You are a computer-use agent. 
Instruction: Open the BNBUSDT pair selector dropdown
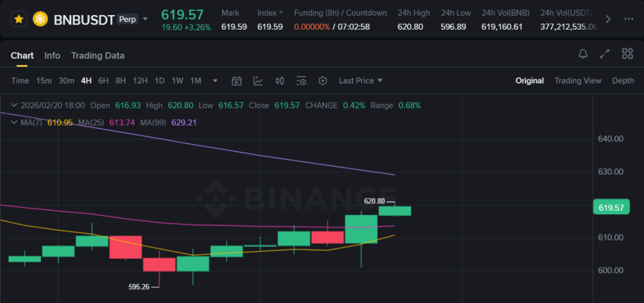point(145,19)
